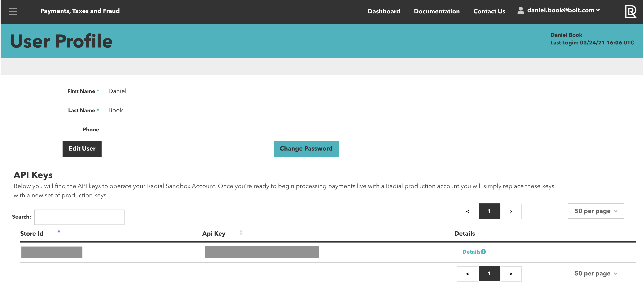Viewport: 644px width, 290px height.
Task: Click the API Keys heading
Action: [x=33, y=175]
